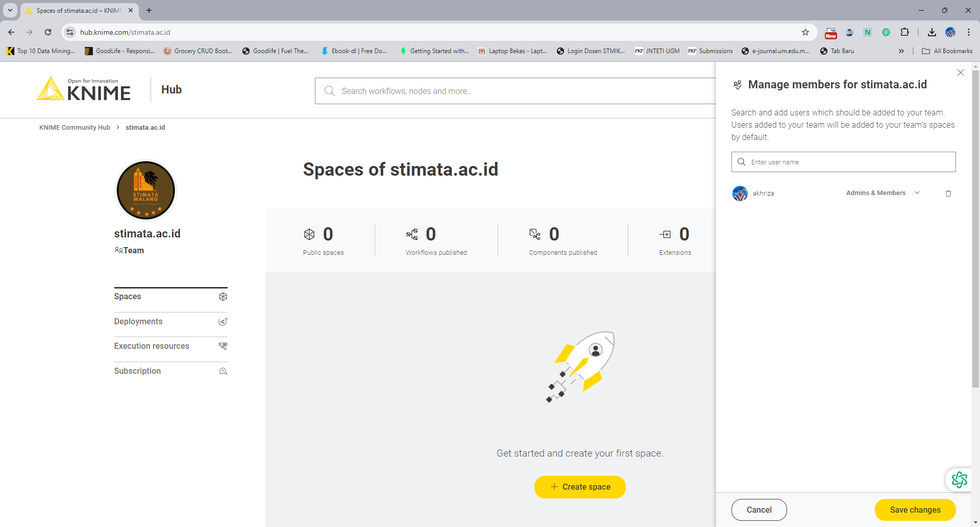980x527 pixels.
Task: Open the floating ChatGPT assistant icon
Action: coord(959,480)
